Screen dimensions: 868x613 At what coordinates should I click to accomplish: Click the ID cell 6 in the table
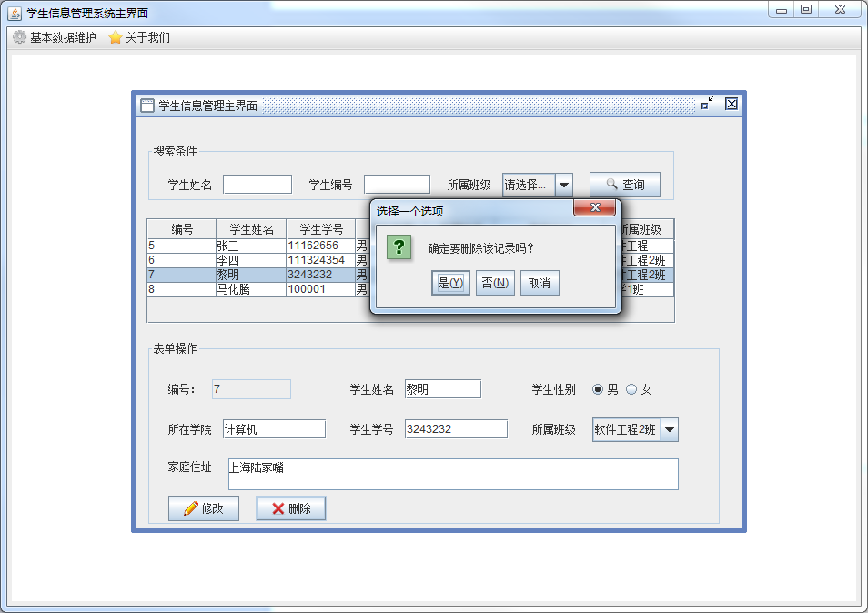click(x=182, y=260)
